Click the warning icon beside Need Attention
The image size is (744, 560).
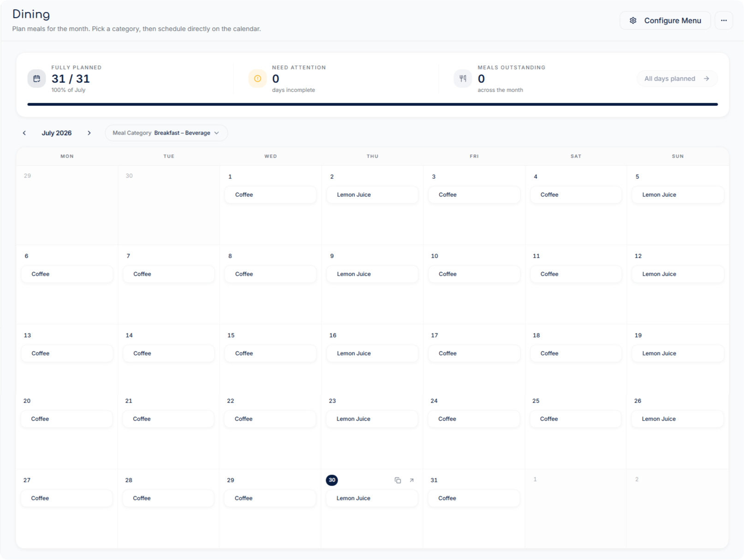tap(257, 78)
